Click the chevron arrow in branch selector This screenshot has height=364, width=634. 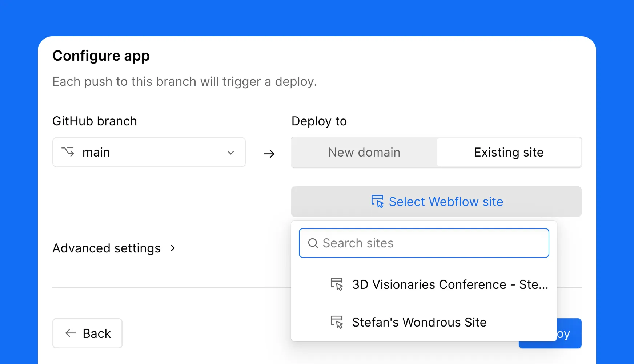(x=230, y=153)
